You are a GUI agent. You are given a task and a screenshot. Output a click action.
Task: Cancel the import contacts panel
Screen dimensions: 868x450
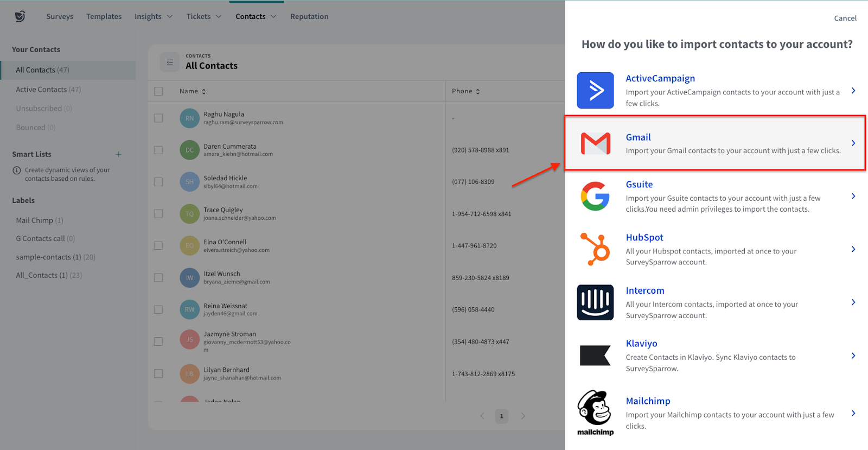pyautogui.click(x=845, y=18)
